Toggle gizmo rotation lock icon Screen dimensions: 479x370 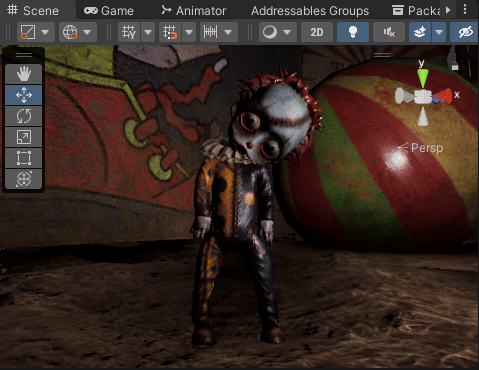point(455,66)
